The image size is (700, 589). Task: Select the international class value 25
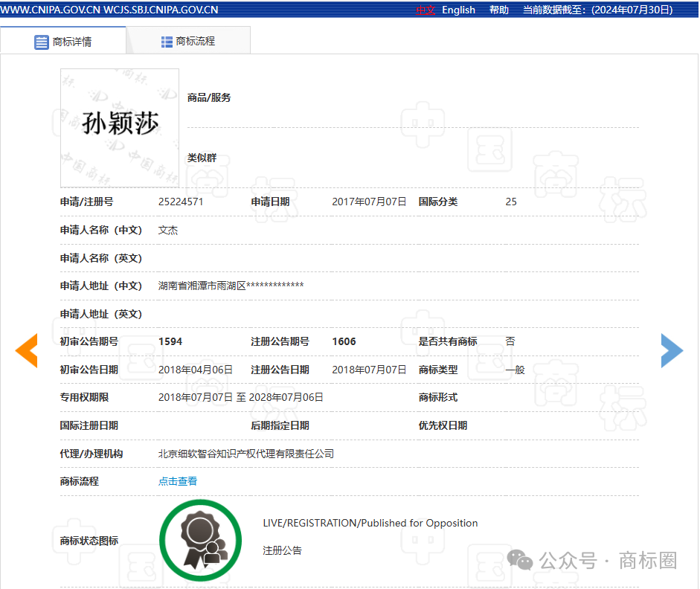[x=511, y=202]
